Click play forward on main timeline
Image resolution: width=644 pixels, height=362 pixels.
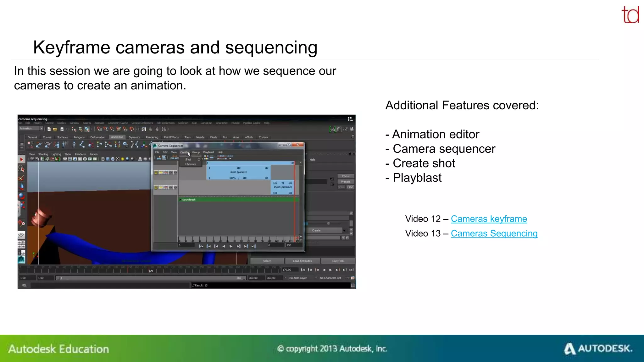pos(330,270)
